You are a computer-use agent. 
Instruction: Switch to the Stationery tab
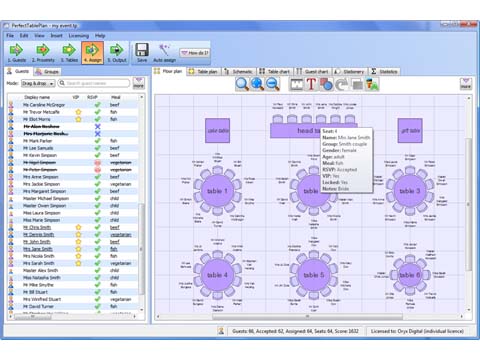click(x=349, y=72)
